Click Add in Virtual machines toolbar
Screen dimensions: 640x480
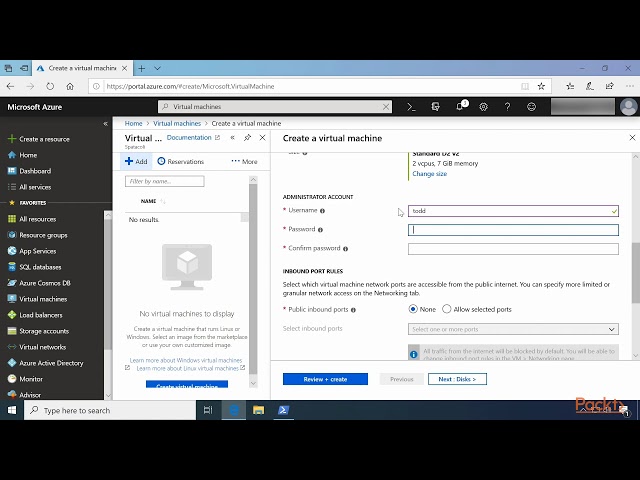(x=136, y=161)
